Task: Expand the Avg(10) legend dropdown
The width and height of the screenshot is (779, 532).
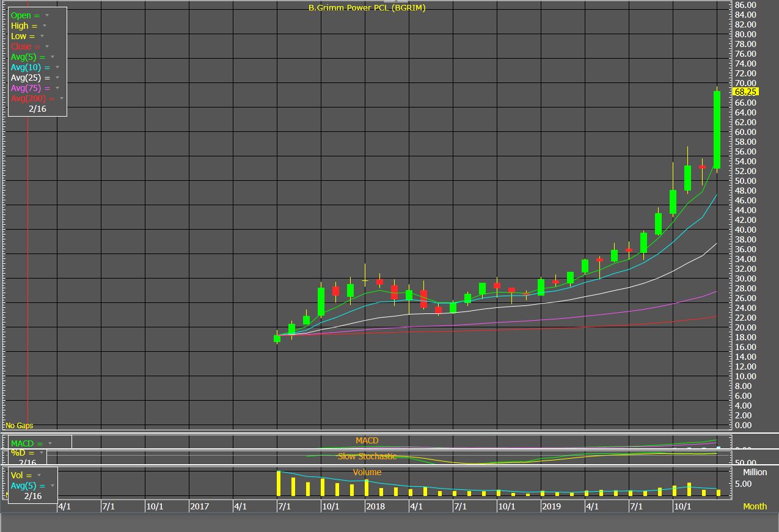Action: click(57, 67)
